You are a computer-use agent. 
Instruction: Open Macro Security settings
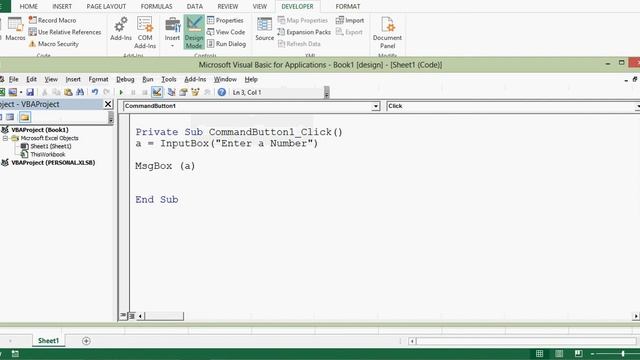coord(54,44)
